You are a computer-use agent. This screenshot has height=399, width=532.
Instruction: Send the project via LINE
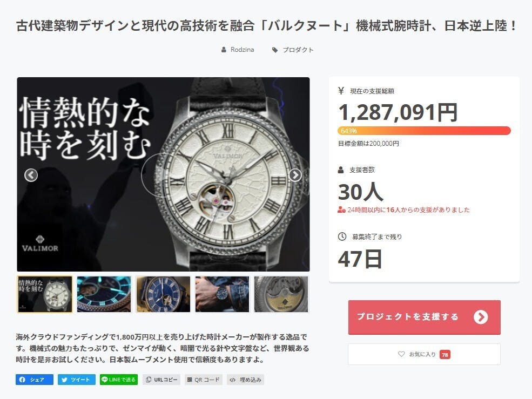coord(119,380)
